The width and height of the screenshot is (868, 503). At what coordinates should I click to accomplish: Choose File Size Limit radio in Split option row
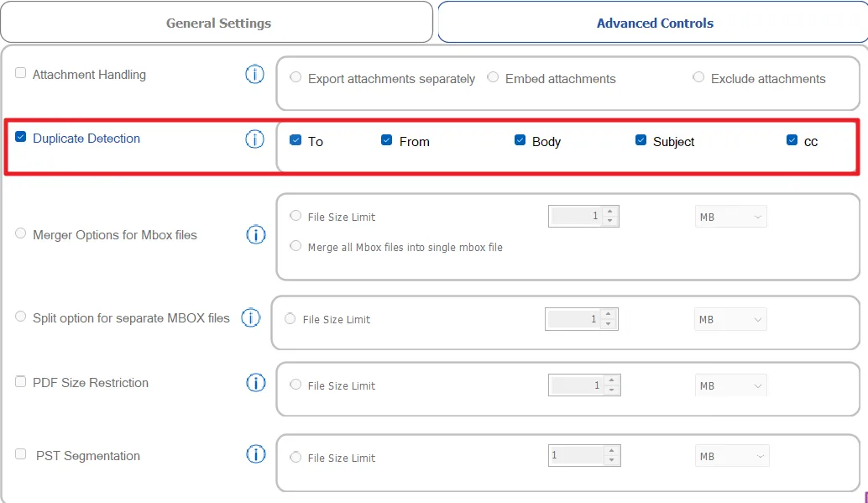point(290,318)
